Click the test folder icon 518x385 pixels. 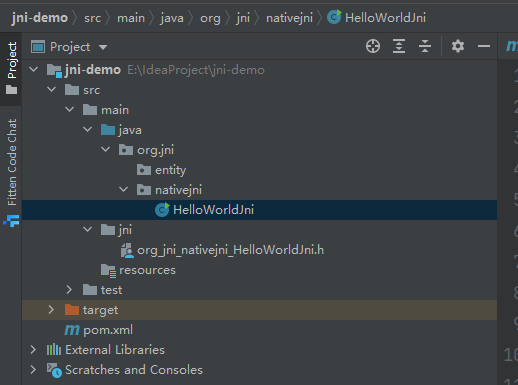(90, 290)
